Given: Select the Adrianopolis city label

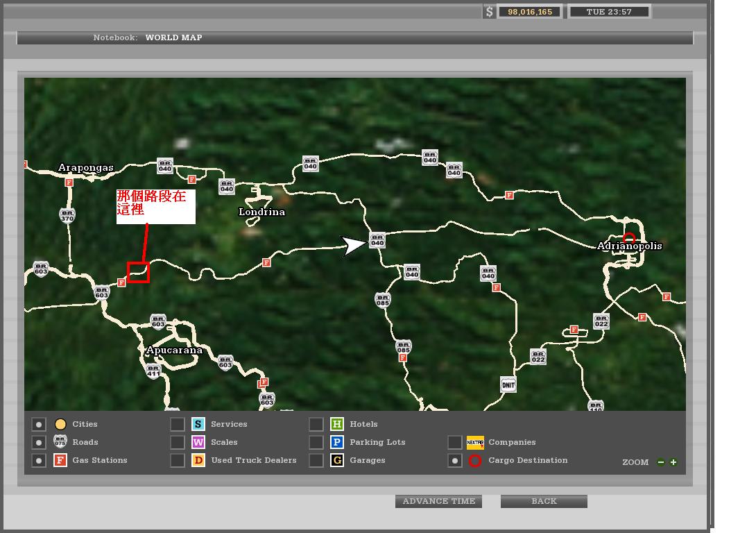Looking at the screenshot, I should coord(630,246).
